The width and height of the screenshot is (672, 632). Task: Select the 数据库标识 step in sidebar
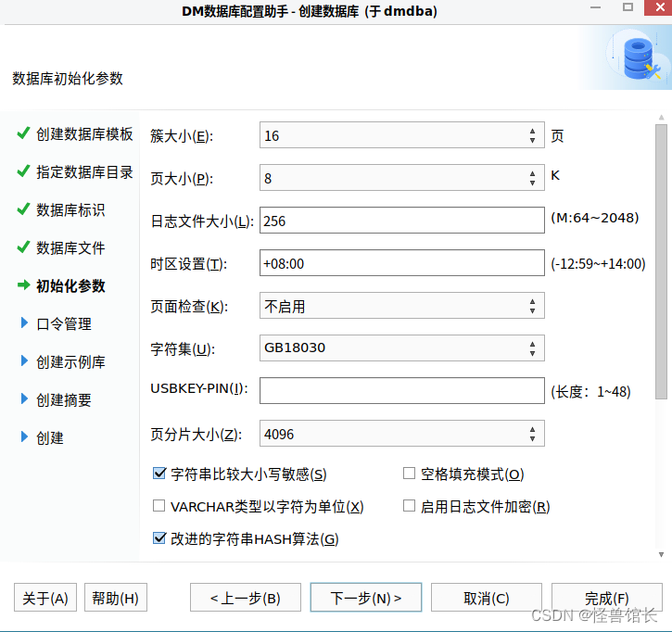70,210
